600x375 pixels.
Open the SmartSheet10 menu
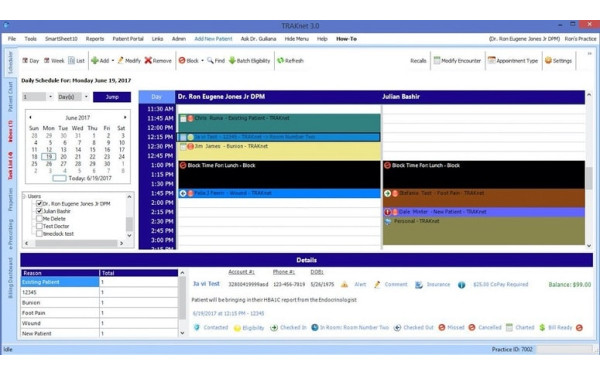tap(61, 39)
